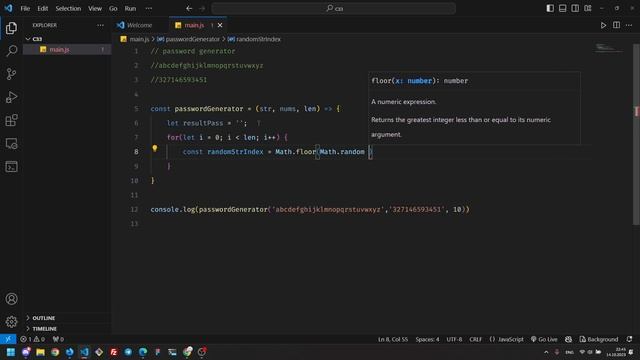Open the Windows Start button
640x360 pixels.
[11, 352]
